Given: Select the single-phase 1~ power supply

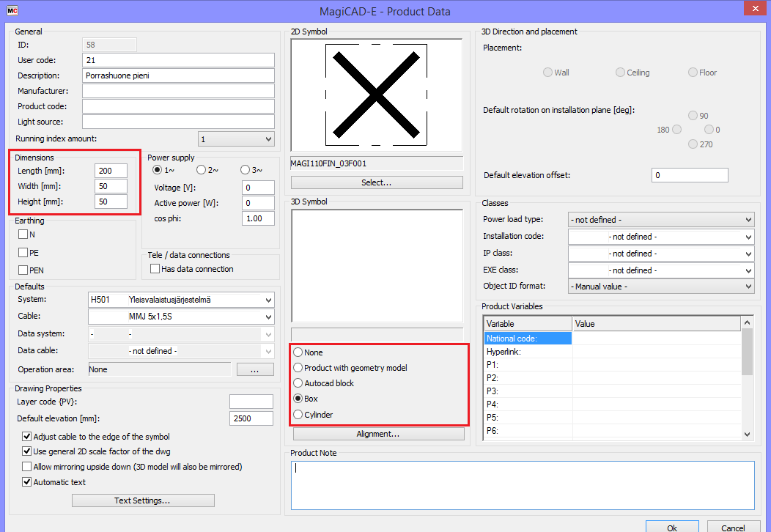Looking at the screenshot, I should tap(157, 169).
